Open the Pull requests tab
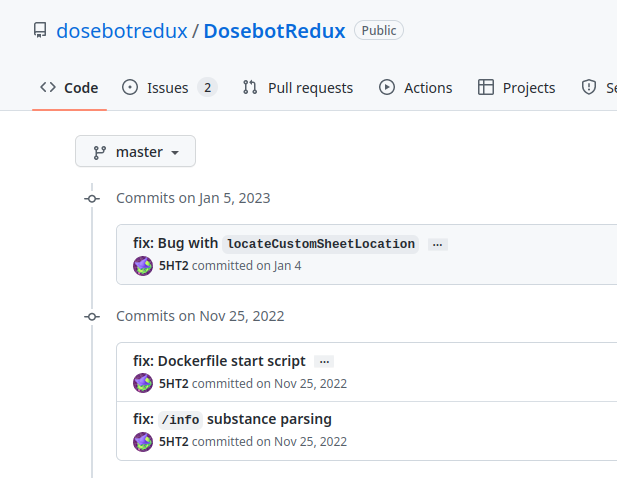The image size is (617, 478). point(298,88)
